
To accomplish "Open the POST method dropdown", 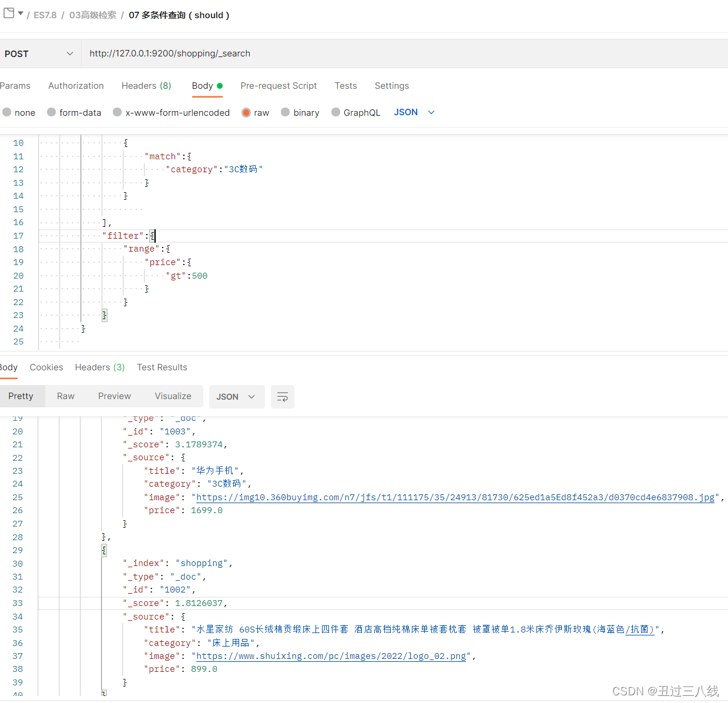I will coord(39,53).
